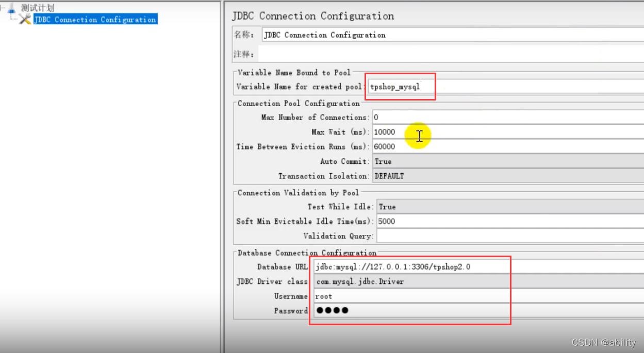
Task: Select the flask icon of the 测试计划 node
Action: click(12, 8)
